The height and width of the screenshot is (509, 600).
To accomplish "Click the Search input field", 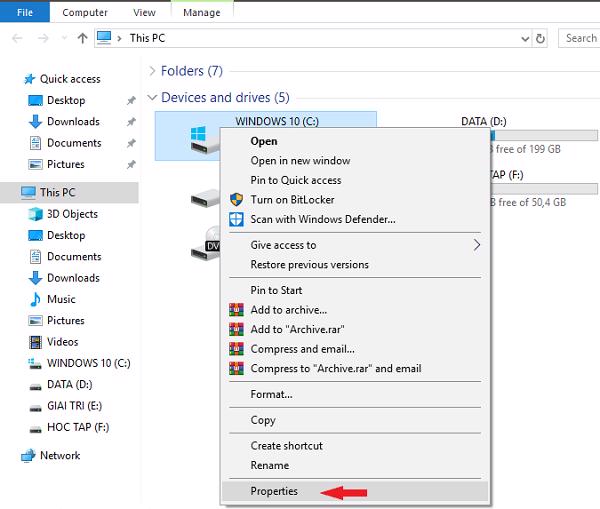I will tap(579, 38).
